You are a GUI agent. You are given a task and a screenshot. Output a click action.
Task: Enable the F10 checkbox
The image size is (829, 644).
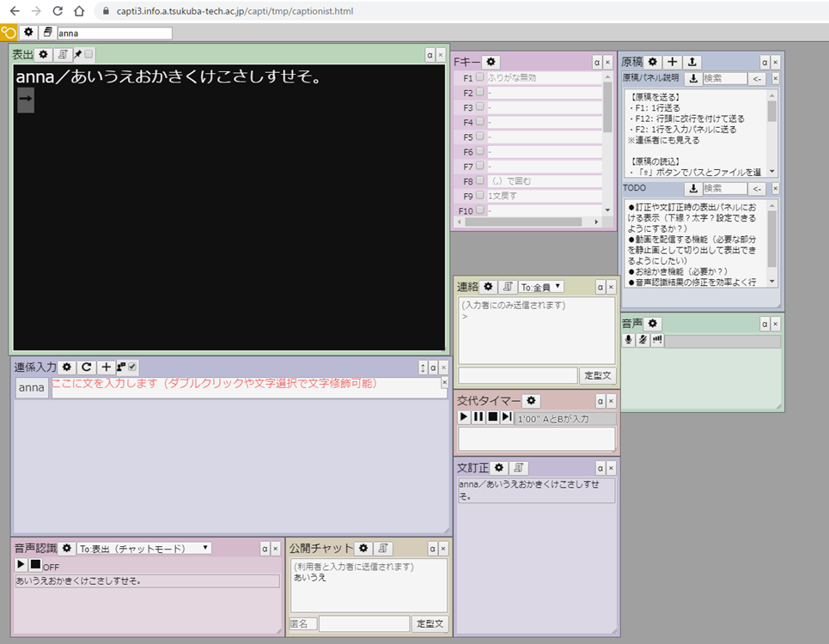479,210
